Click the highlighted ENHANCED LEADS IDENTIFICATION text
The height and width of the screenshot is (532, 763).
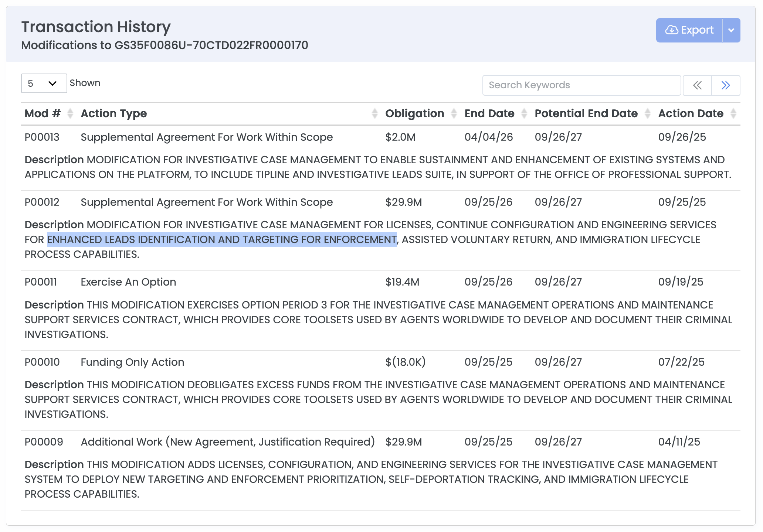tap(222, 239)
